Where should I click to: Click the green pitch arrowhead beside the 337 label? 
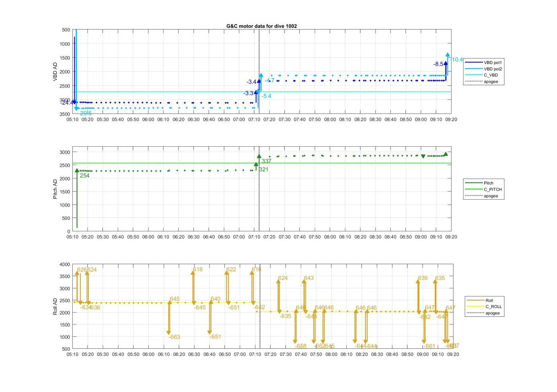[x=259, y=156]
